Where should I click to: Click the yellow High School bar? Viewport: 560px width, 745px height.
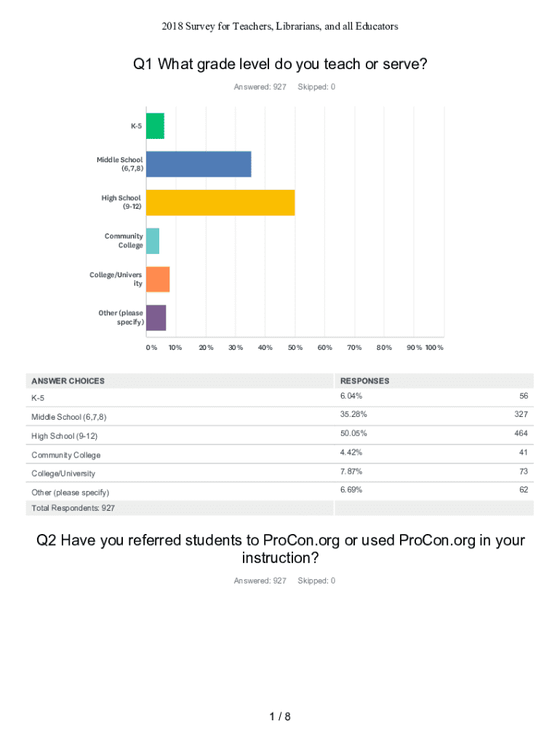click(x=220, y=202)
